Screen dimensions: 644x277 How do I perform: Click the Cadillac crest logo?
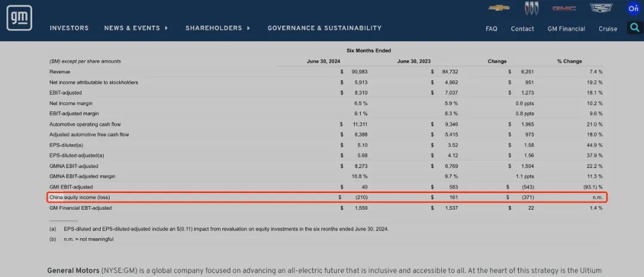coord(600,8)
